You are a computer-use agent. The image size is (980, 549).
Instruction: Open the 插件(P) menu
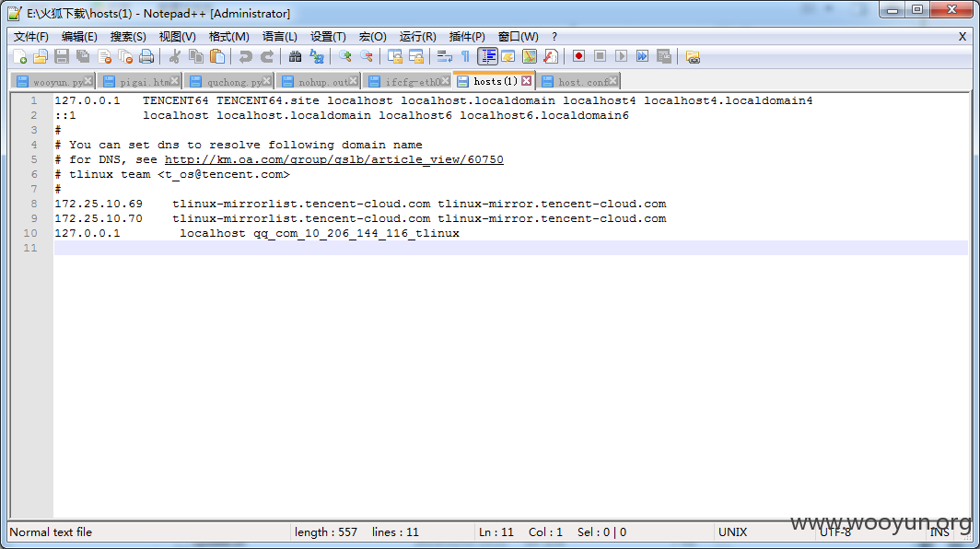(x=467, y=37)
